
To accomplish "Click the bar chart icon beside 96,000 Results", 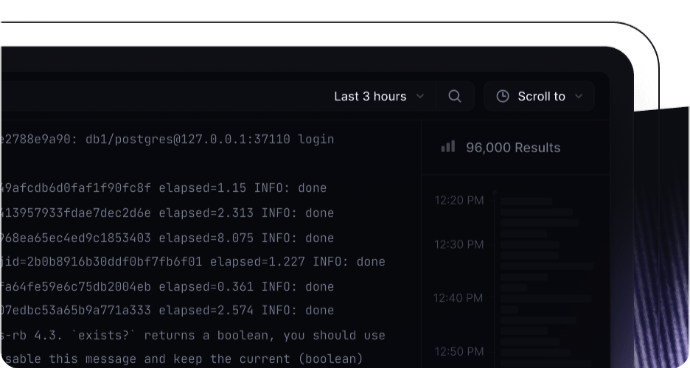I will click(x=448, y=147).
